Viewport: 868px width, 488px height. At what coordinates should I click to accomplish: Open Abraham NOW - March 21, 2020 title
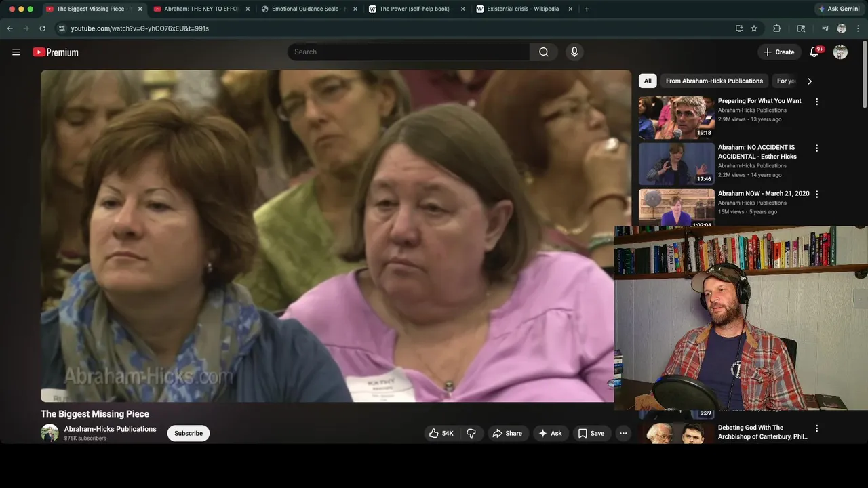tap(764, 193)
